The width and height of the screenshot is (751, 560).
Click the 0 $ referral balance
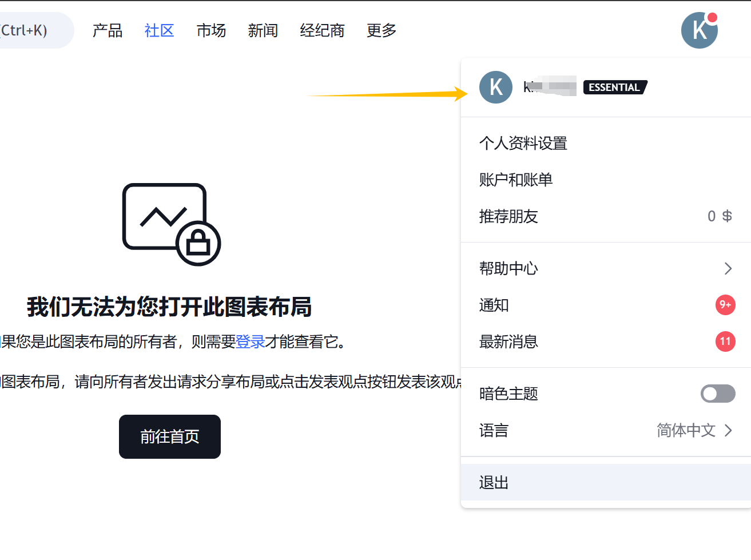point(719,216)
